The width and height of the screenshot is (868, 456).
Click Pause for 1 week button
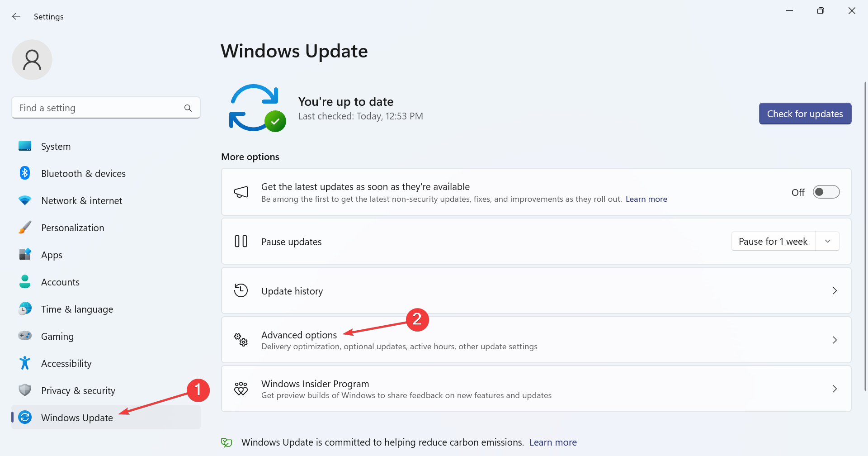coord(773,242)
